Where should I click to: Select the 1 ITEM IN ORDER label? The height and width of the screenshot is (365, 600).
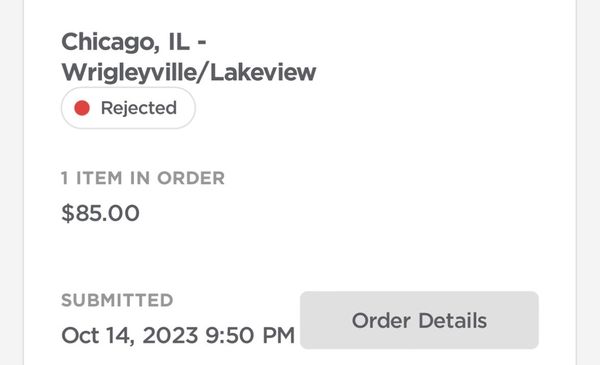coord(143,178)
